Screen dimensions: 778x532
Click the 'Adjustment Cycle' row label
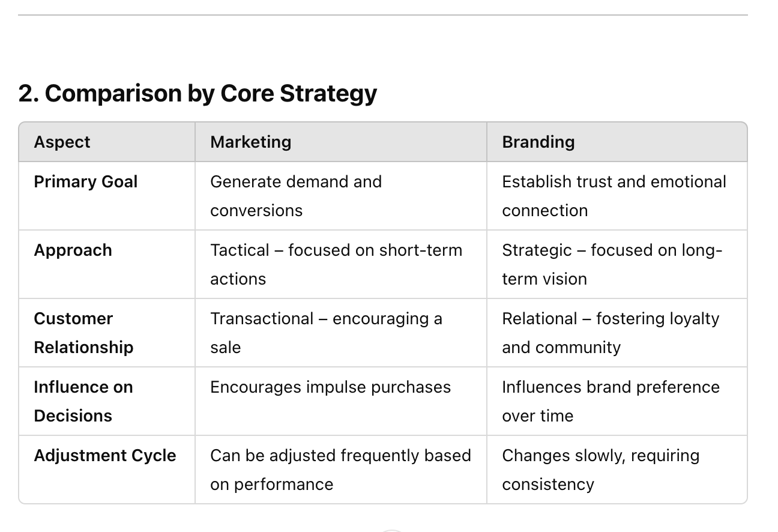coord(105,456)
